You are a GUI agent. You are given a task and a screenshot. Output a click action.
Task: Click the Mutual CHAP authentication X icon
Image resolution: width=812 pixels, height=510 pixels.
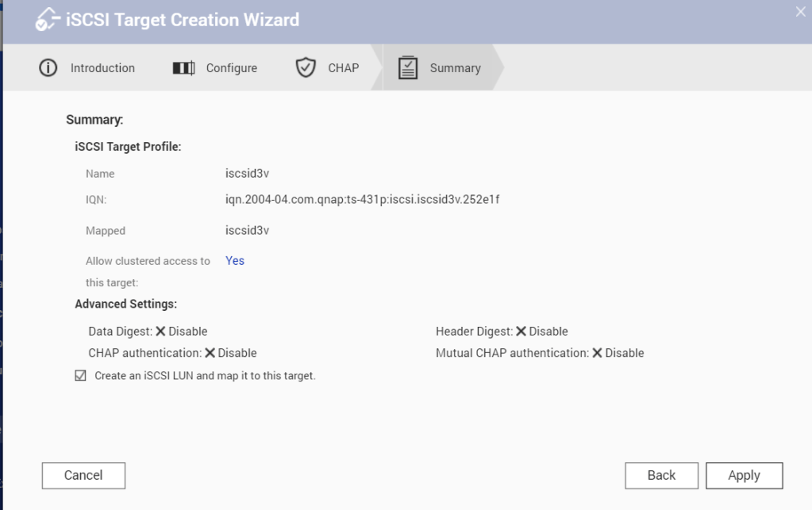coord(597,353)
